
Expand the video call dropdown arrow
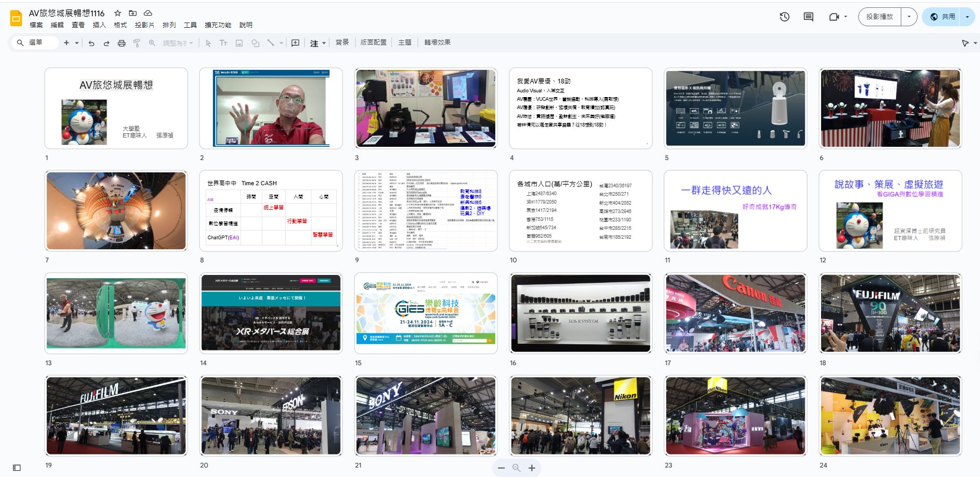(x=846, y=17)
